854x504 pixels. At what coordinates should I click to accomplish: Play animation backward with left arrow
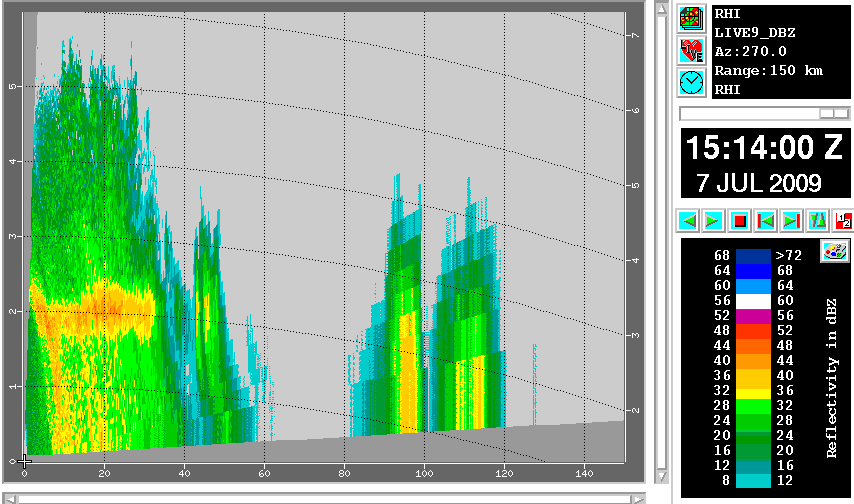tap(688, 220)
